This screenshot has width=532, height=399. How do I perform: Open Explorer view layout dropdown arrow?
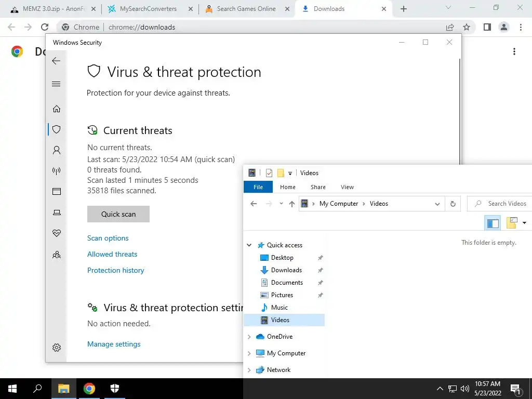(x=524, y=223)
